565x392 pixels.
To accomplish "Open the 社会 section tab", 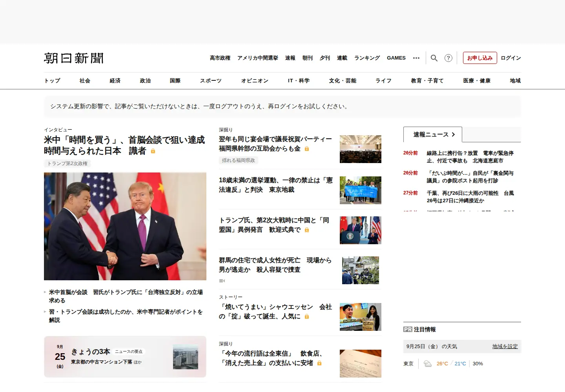I will point(85,81).
